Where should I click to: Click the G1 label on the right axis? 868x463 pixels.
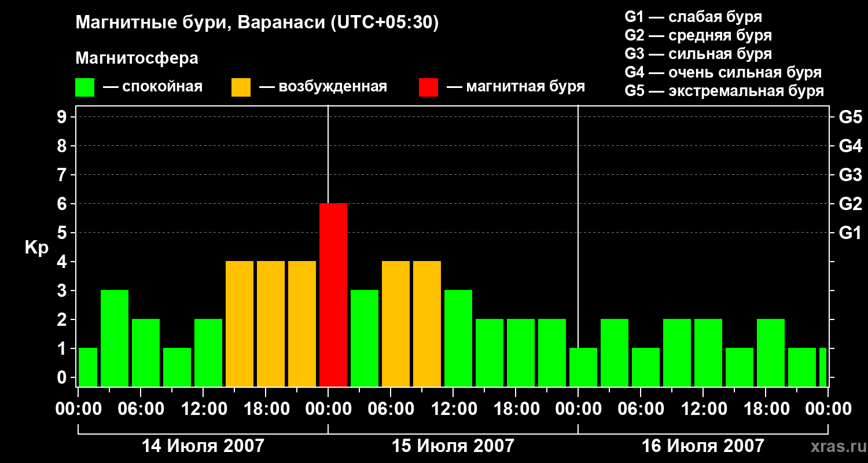coord(850,233)
